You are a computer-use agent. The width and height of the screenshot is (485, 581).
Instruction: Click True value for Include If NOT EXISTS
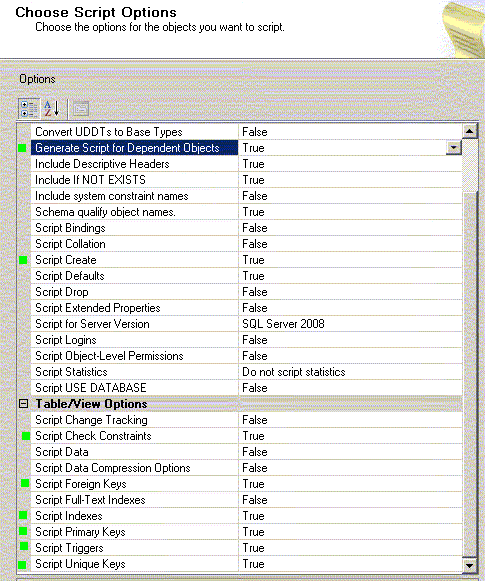[253, 180]
